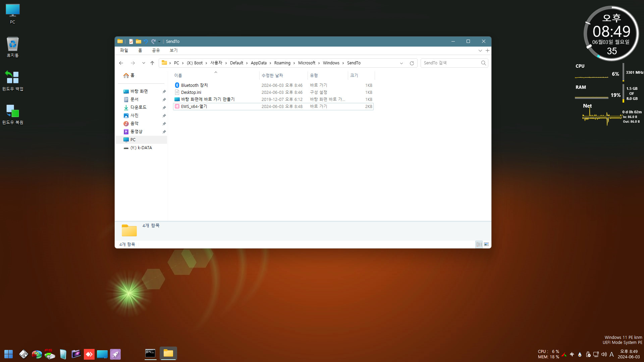Open the address bar history dropdown
This screenshot has width=644, height=362.
click(x=401, y=63)
